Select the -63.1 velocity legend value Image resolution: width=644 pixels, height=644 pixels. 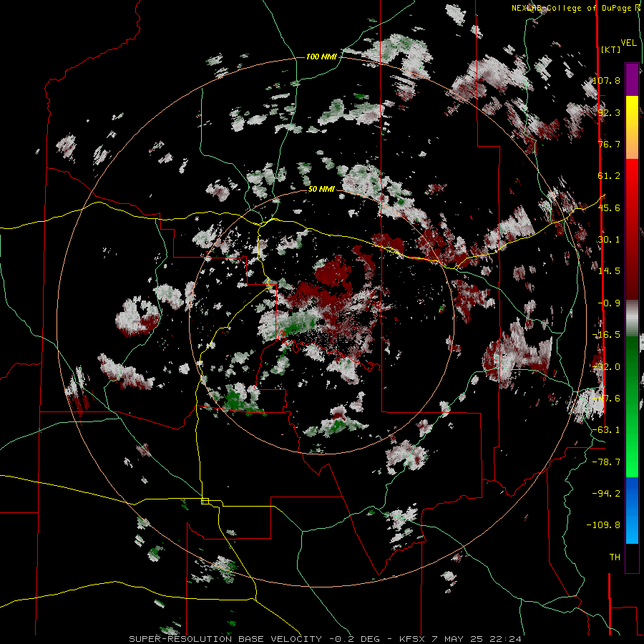click(x=606, y=430)
